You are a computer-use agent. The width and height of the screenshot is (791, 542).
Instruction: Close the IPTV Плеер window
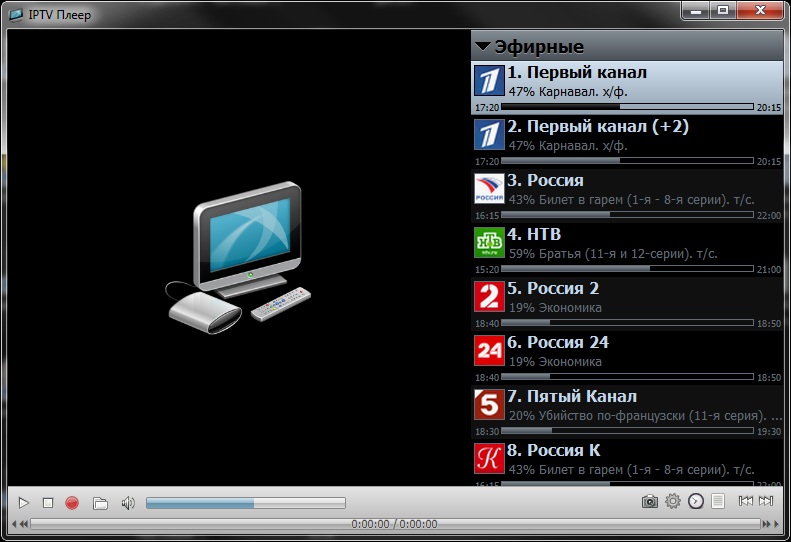[x=760, y=11]
